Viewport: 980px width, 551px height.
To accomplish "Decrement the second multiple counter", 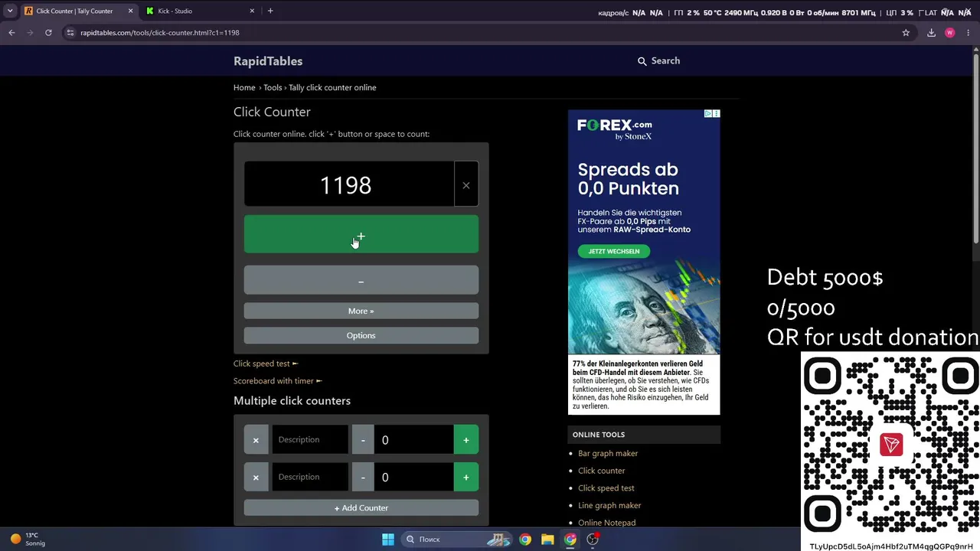I will coord(363,477).
